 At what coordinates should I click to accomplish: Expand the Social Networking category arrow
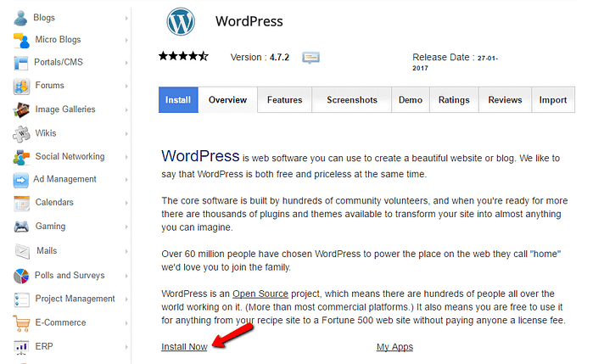126,157
